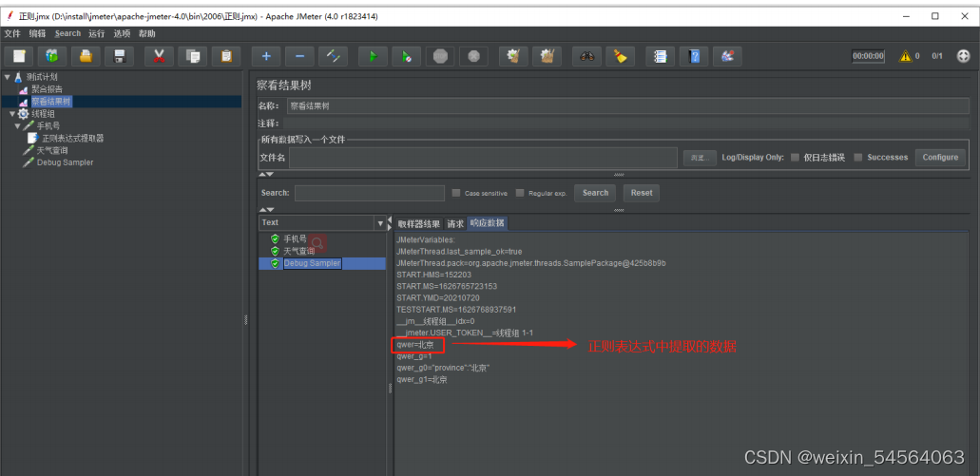Click the Search button
This screenshot has height=476, width=980.
595,193
